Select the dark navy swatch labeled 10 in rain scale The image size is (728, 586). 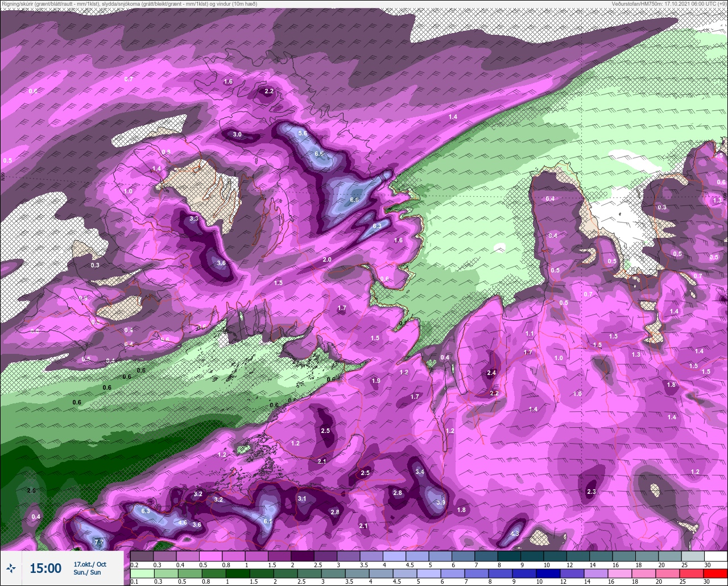click(x=549, y=572)
